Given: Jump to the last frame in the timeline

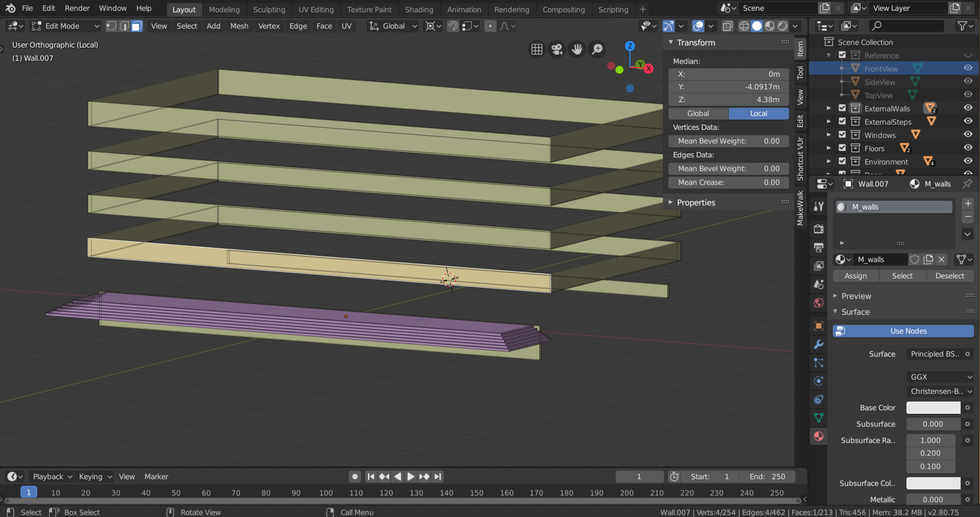Looking at the screenshot, I should coord(438,476).
